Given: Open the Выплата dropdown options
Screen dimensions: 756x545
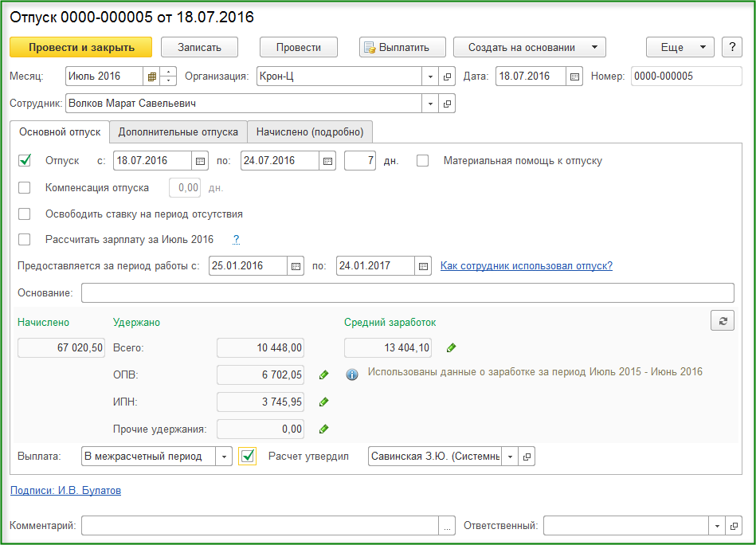Looking at the screenshot, I should tap(224, 457).
